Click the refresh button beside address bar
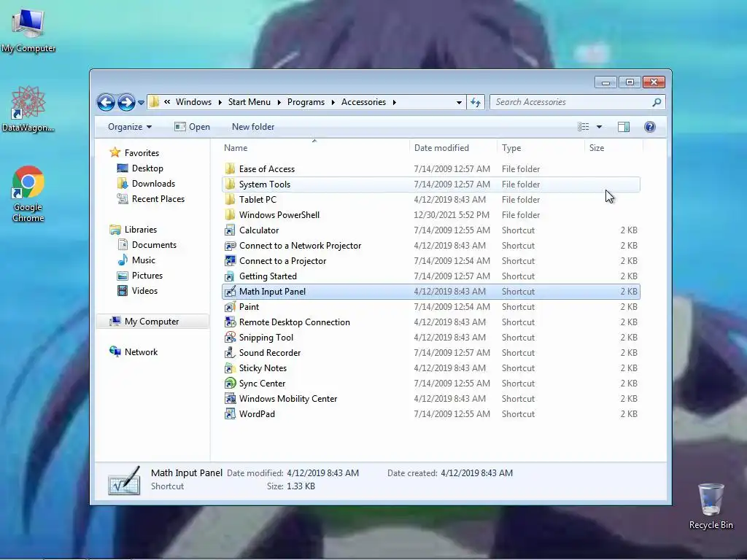The height and width of the screenshot is (560, 747). [x=476, y=102]
